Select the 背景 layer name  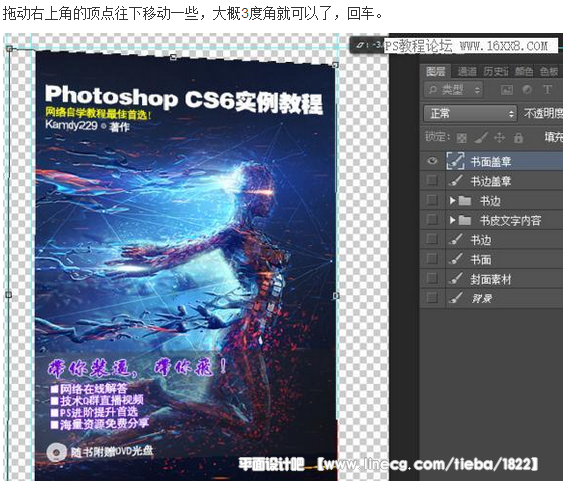(482, 299)
